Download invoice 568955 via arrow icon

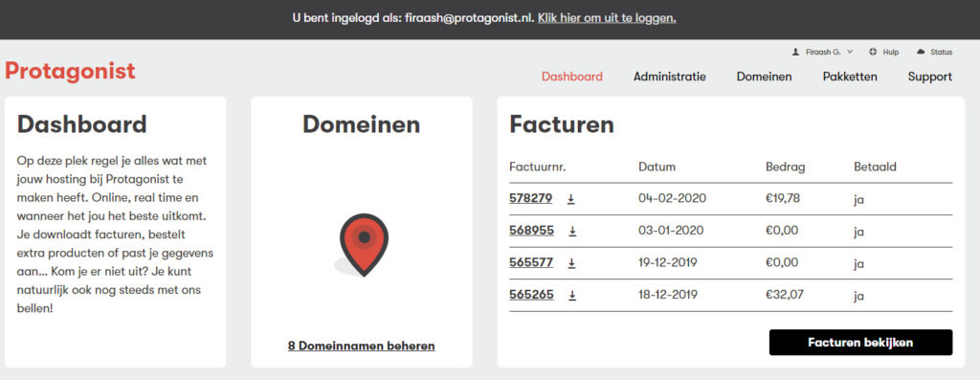click(x=572, y=231)
